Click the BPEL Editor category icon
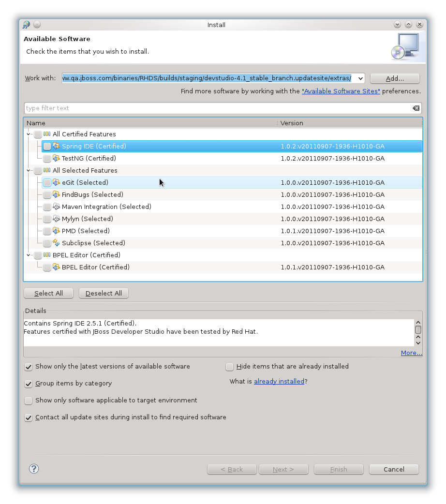The image size is (446, 504). pos(47,255)
